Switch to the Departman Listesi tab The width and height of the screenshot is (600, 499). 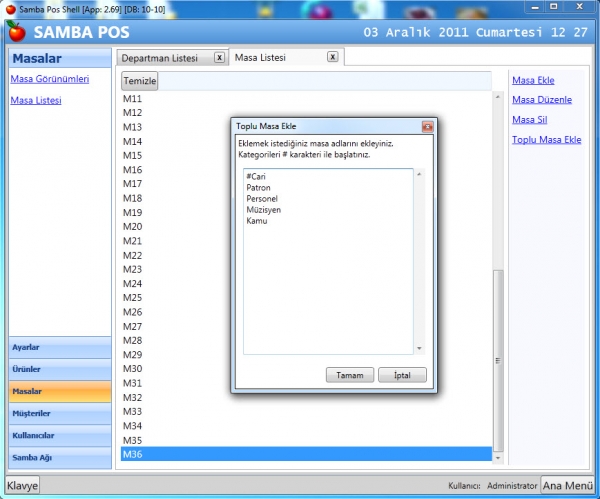(160, 58)
